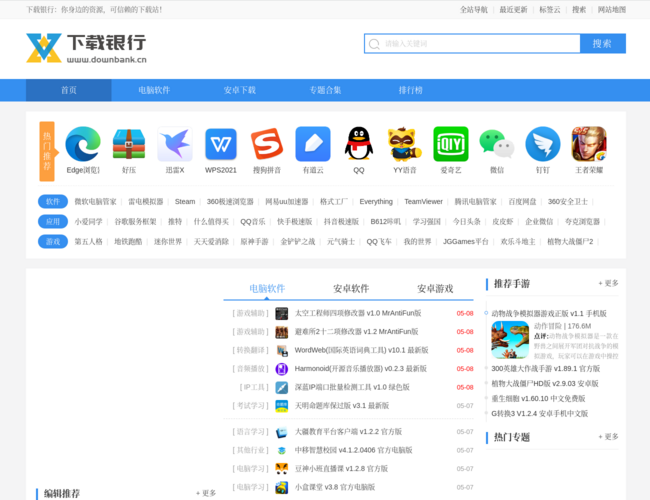The height and width of the screenshot is (500, 650).
Task: Click 更多 next to 热门专题
Action: pyautogui.click(x=608, y=437)
